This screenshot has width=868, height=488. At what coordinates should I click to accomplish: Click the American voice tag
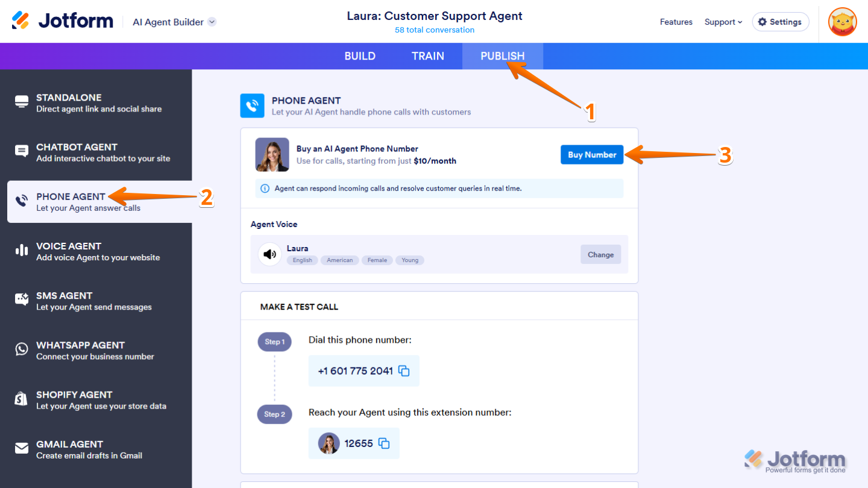pyautogui.click(x=340, y=260)
